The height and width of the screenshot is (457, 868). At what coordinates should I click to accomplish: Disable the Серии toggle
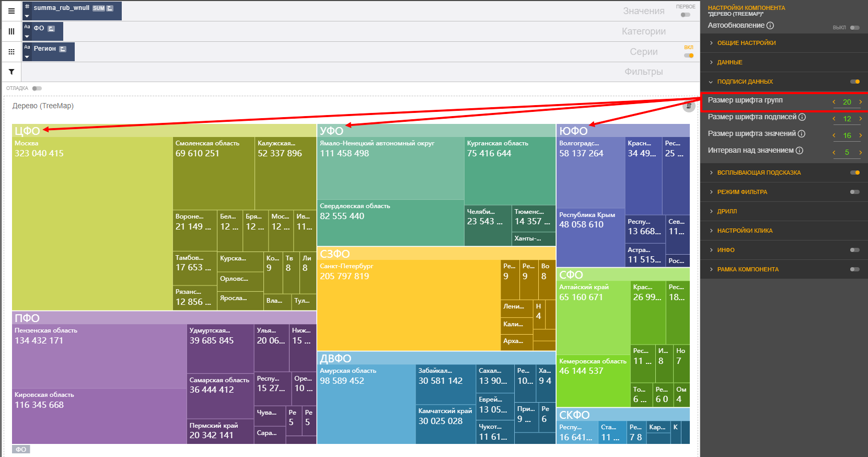coord(689,55)
